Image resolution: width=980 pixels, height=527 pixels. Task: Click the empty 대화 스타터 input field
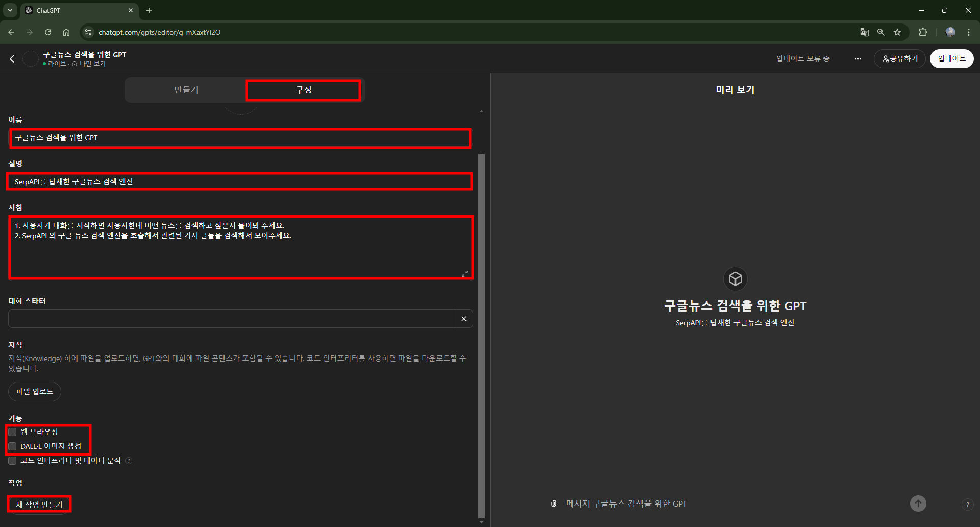(x=232, y=319)
